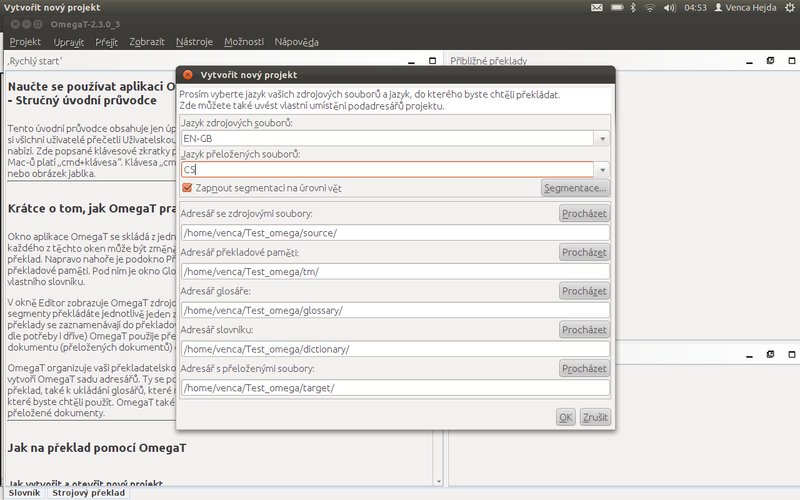Image resolution: width=800 pixels, height=500 pixels.
Task: Open the sound volume indicator
Action: click(668, 7)
